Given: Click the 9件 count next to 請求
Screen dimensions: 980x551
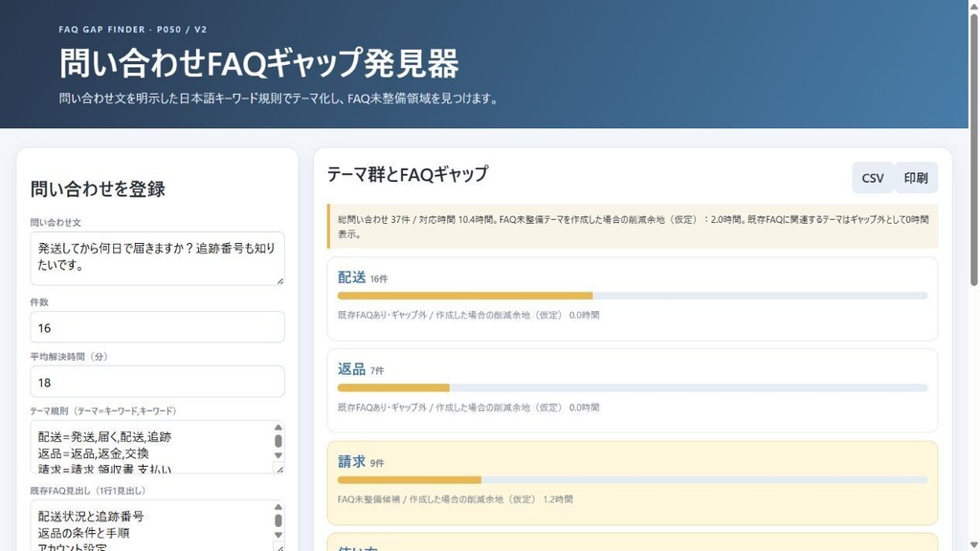Looking at the screenshot, I should [377, 464].
